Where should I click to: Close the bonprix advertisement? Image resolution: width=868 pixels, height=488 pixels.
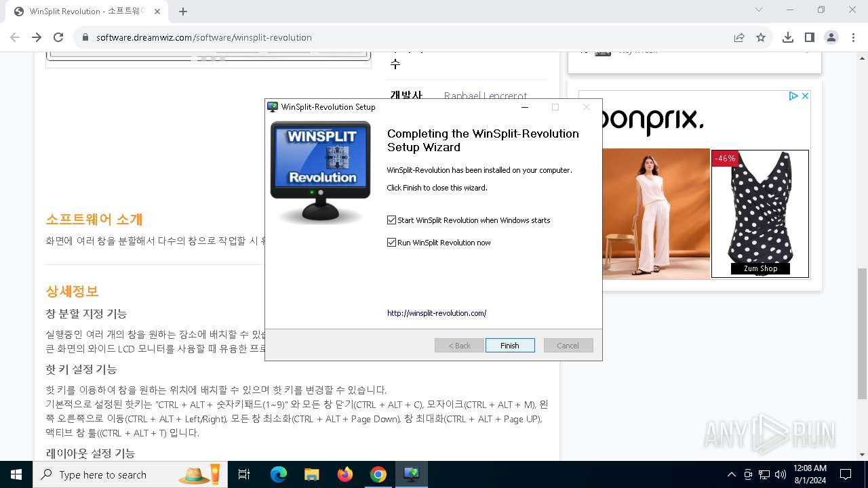(x=805, y=96)
